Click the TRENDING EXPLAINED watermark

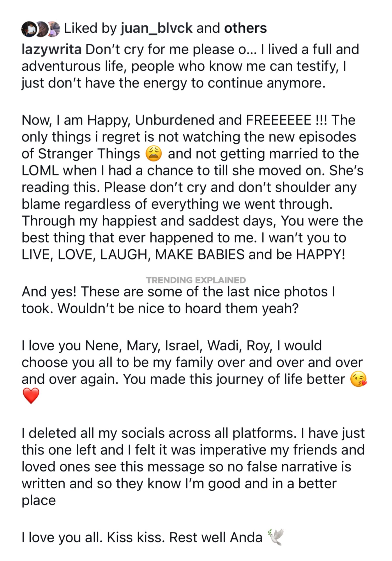tap(196, 280)
